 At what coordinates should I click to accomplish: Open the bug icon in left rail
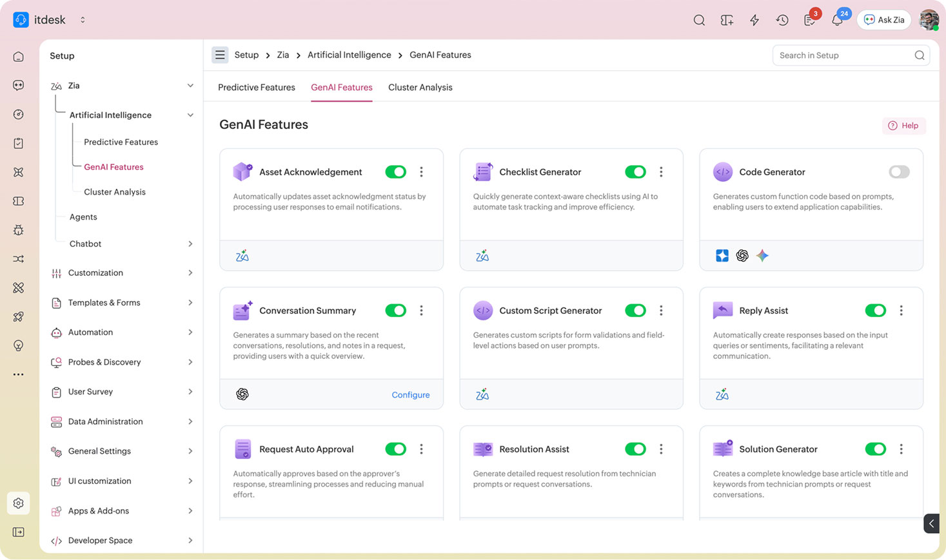click(x=18, y=230)
